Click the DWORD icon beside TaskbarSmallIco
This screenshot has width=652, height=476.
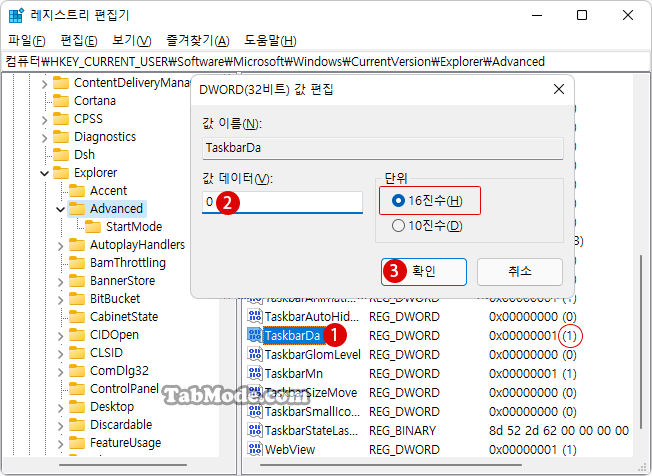[x=254, y=412]
